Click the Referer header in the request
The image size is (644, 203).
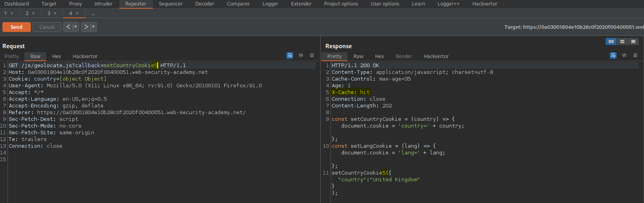(127, 113)
